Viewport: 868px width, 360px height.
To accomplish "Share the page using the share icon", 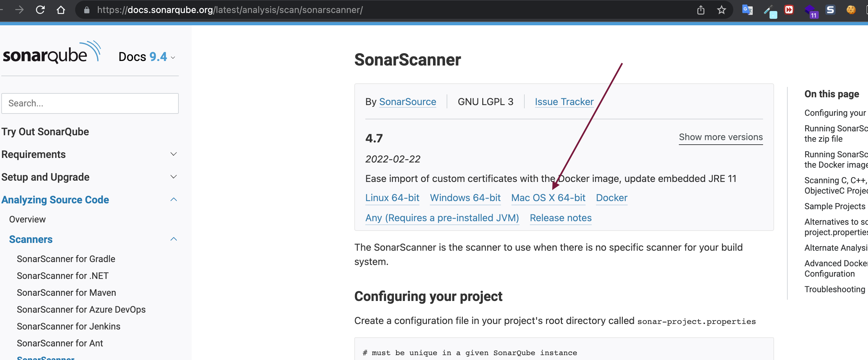I will pyautogui.click(x=701, y=10).
